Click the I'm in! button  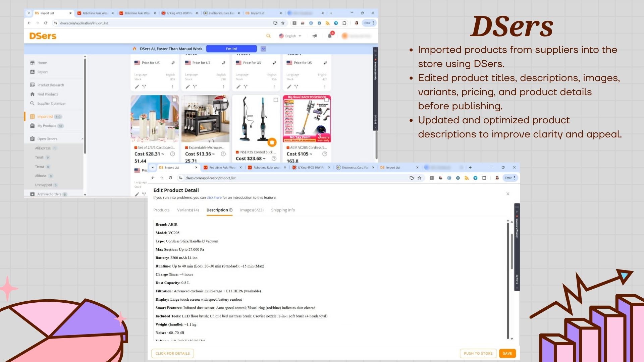(x=231, y=49)
